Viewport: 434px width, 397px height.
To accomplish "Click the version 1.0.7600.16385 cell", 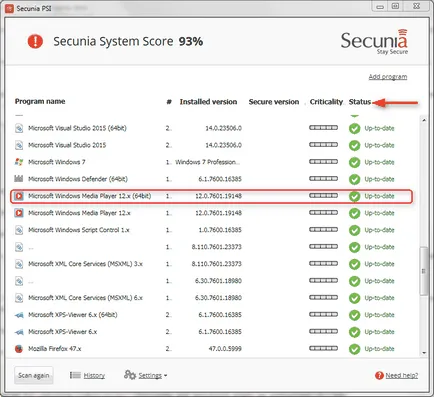I will point(220,230).
